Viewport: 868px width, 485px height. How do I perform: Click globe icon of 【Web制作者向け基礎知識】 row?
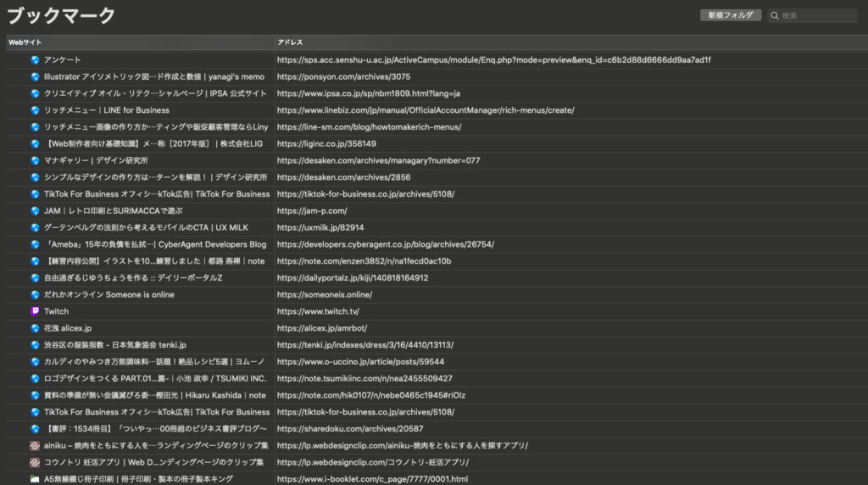click(35, 143)
